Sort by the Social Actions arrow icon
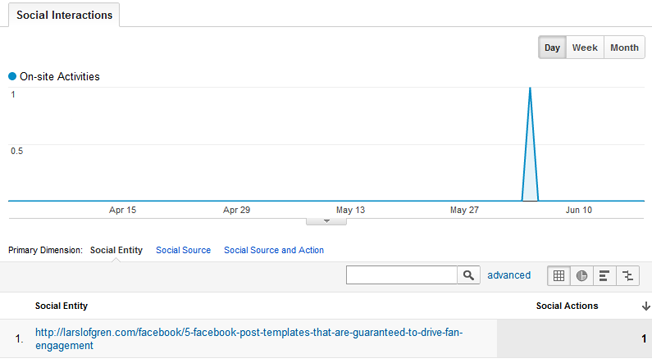652x363 pixels. (646, 306)
